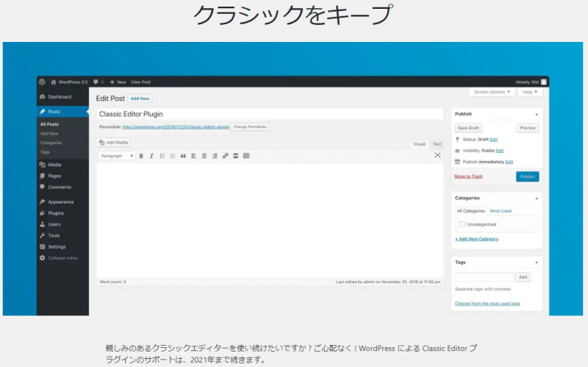The height and width of the screenshot is (367, 588).
Task: Open the comments bubble in admin bar
Action: tap(96, 82)
